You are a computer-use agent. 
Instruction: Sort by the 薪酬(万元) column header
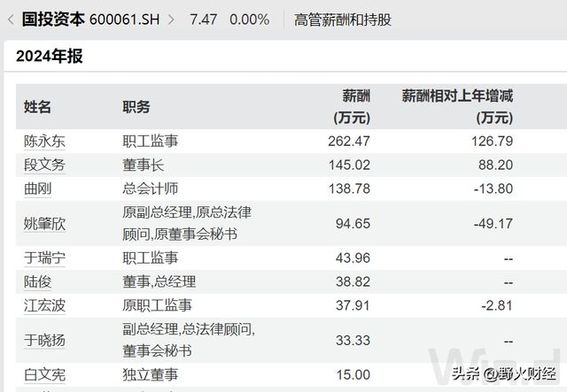pyautogui.click(x=352, y=107)
